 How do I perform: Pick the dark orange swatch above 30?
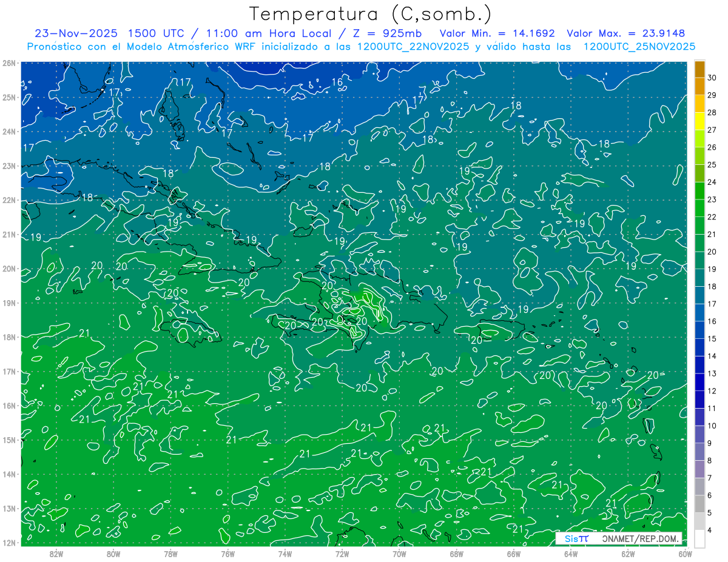699,69
